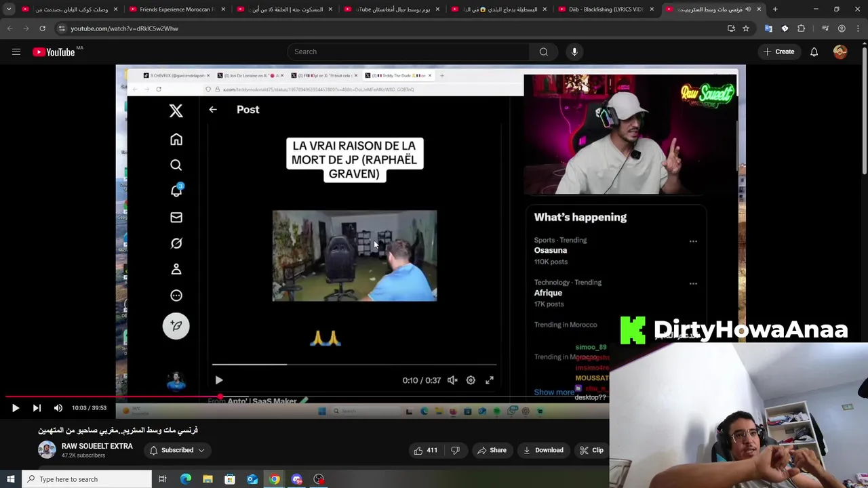Switch to Dilb - Blackfishing lyrics tab
Screen dimensions: 868x488
[x=605, y=9]
